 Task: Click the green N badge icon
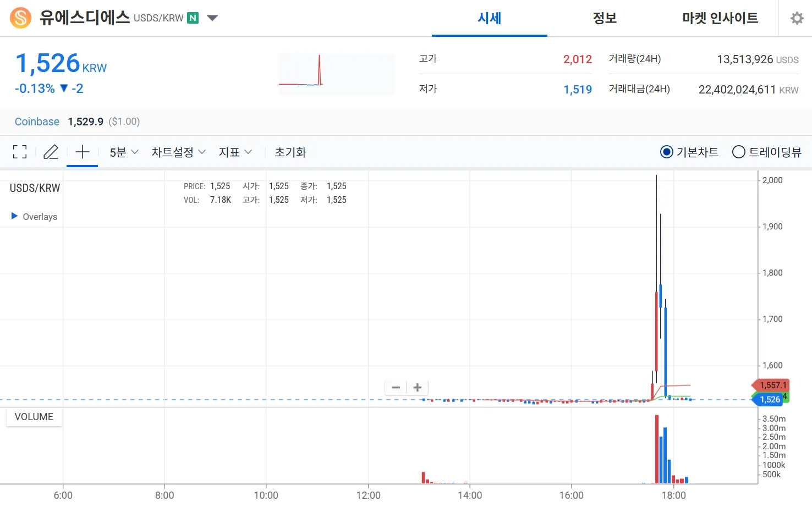click(x=193, y=18)
